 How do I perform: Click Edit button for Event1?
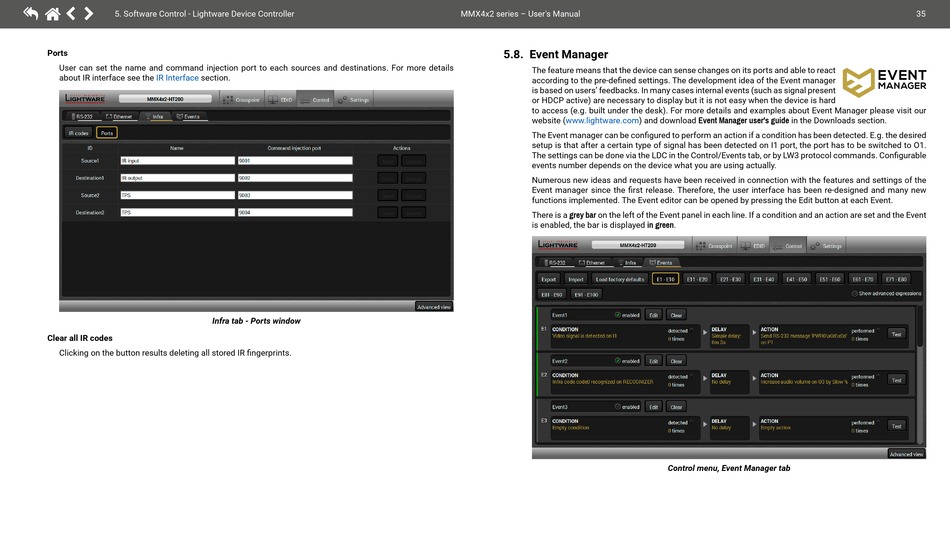(x=654, y=315)
